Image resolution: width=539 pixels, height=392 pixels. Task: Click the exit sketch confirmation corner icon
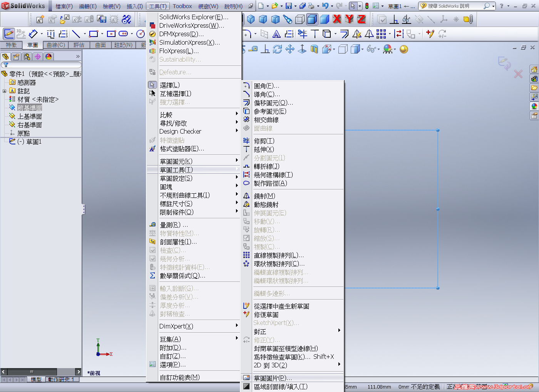[x=504, y=63]
